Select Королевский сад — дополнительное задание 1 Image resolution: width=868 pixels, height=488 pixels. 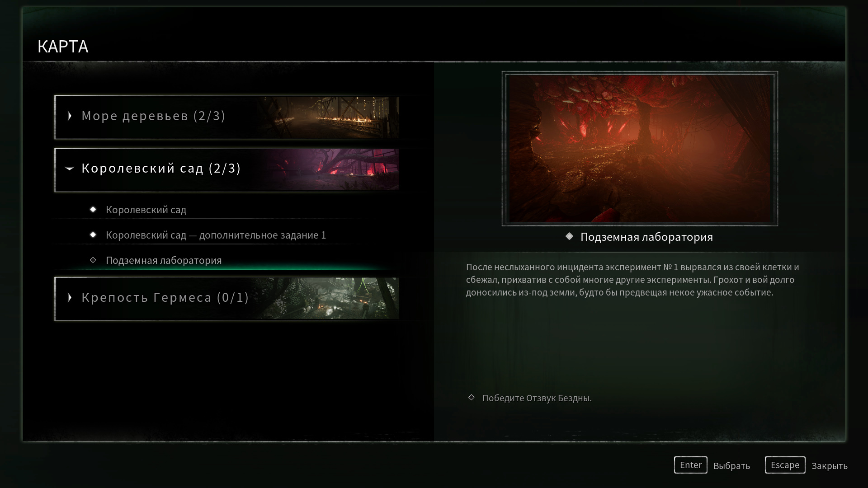tap(216, 235)
